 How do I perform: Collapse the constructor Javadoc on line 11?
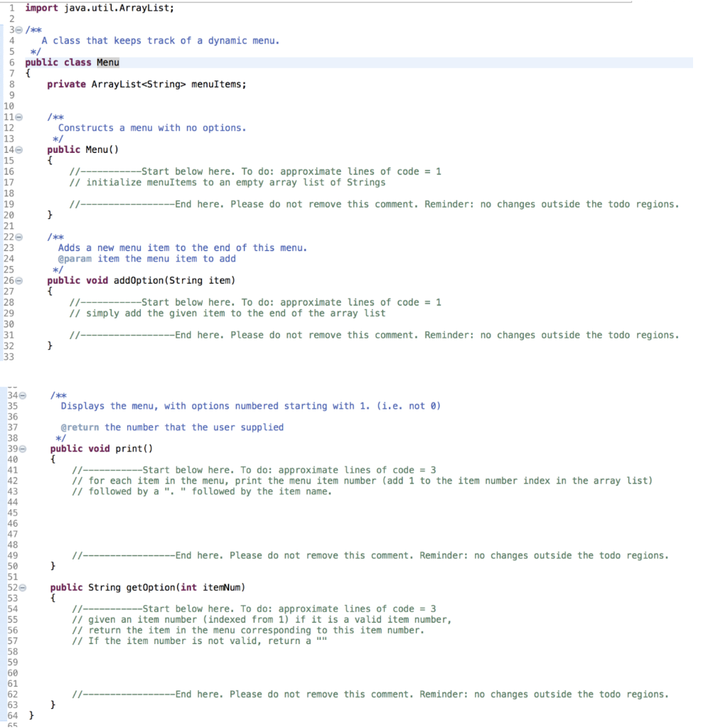(21, 117)
